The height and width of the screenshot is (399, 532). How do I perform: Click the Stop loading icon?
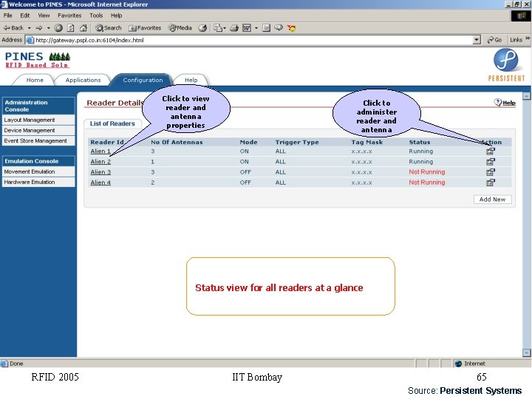(58, 28)
